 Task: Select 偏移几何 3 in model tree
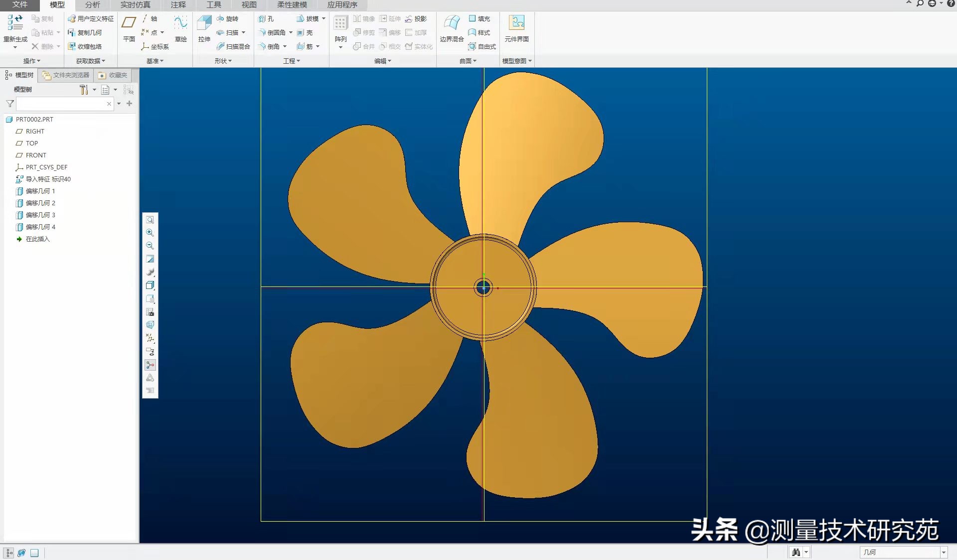(x=40, y=215)
